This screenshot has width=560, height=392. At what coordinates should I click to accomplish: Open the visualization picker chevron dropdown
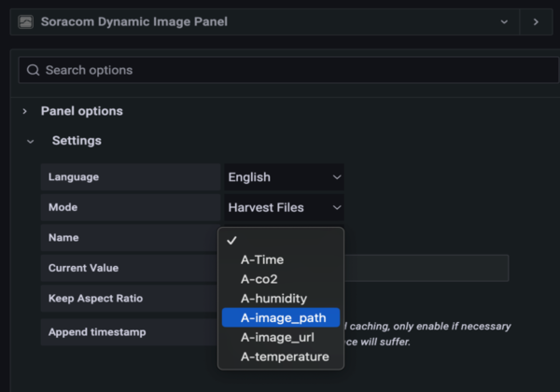tap(504, 21)
